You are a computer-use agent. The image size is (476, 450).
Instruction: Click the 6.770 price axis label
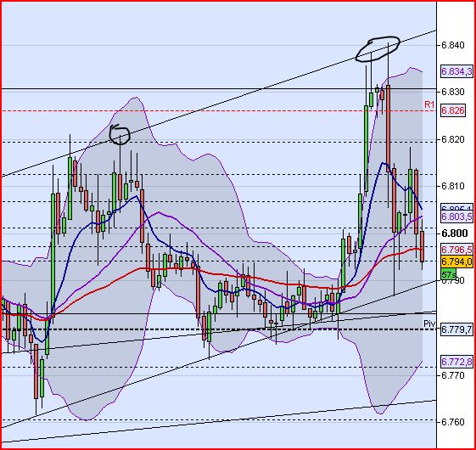coord(453,376)
